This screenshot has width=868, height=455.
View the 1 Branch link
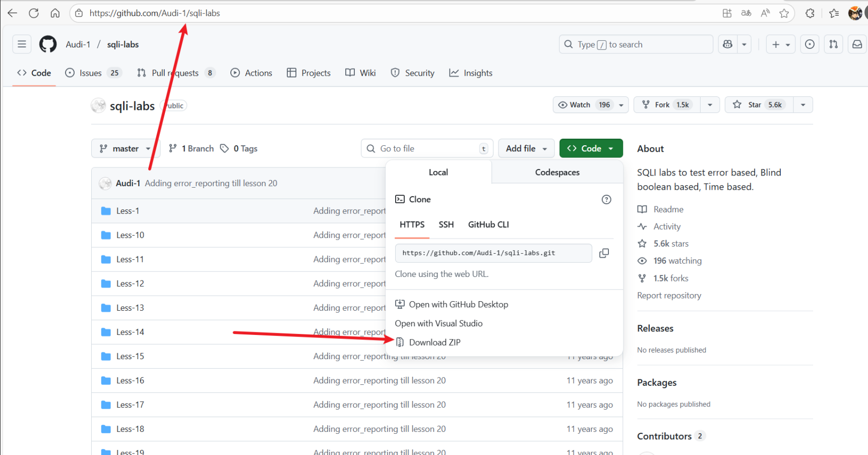[x=191, y=148]
